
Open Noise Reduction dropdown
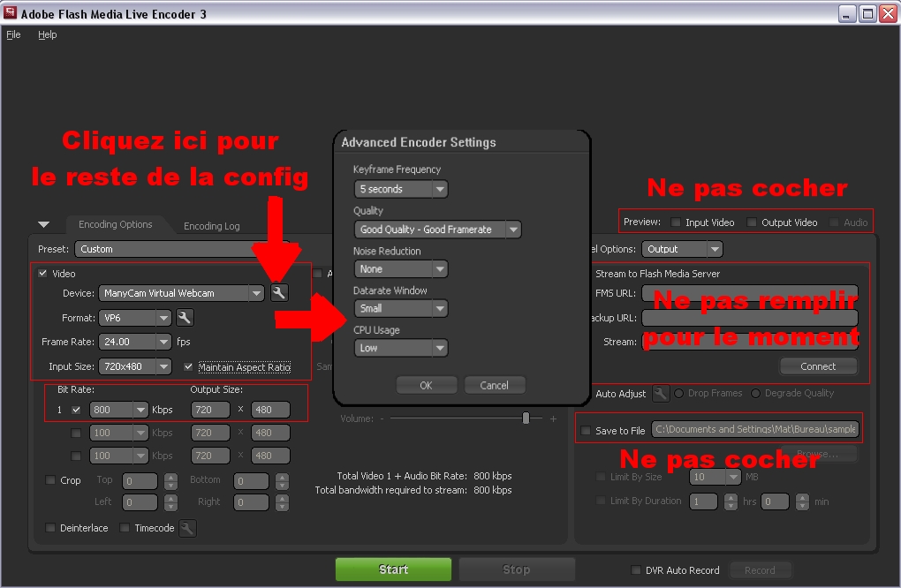400,268
